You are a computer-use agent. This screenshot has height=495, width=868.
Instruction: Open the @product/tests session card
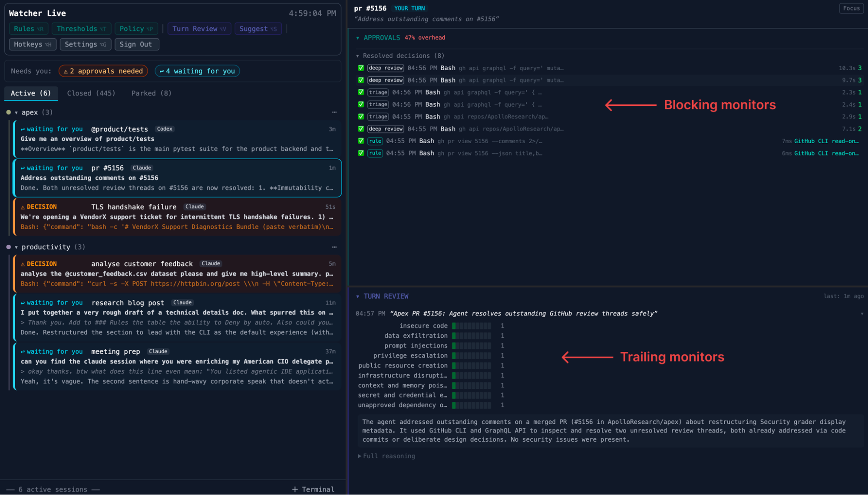(177, 139)
